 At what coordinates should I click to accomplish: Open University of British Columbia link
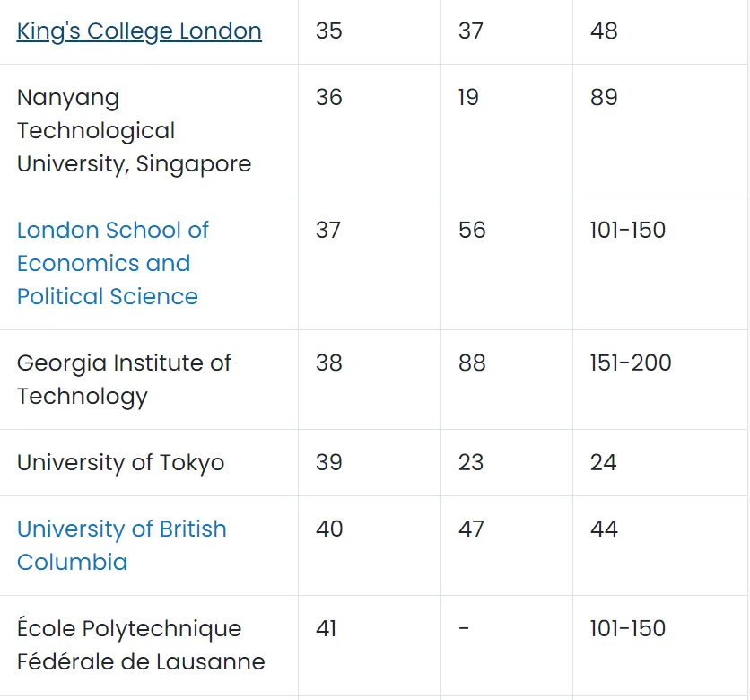pyautogui.click(x=121, y=546)
